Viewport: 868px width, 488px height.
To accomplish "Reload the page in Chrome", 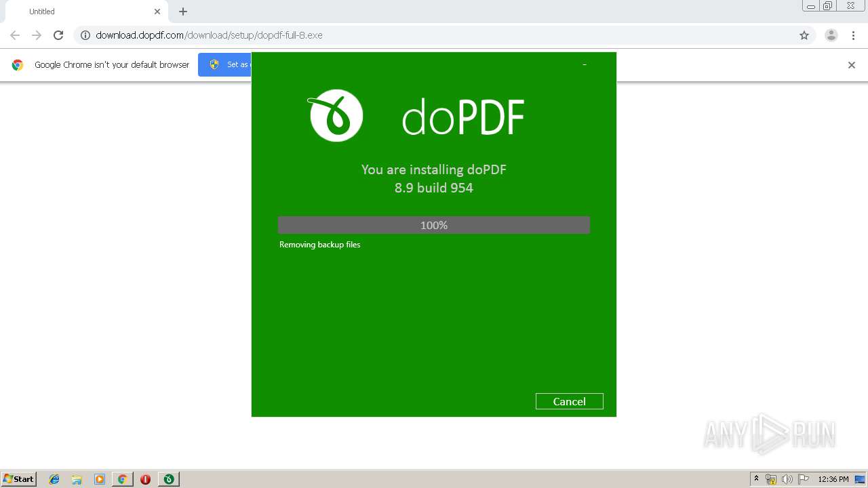I will coord(58,35).
